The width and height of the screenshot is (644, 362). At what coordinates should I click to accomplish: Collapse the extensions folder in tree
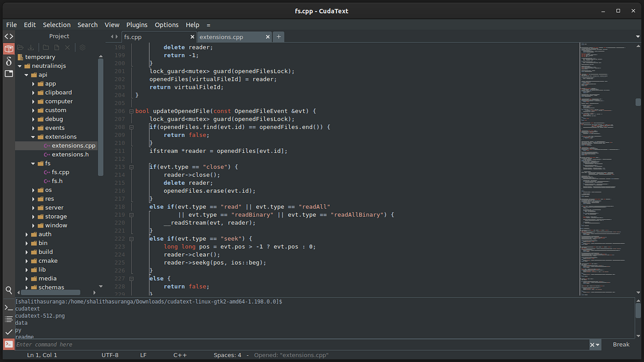point(33,137)
